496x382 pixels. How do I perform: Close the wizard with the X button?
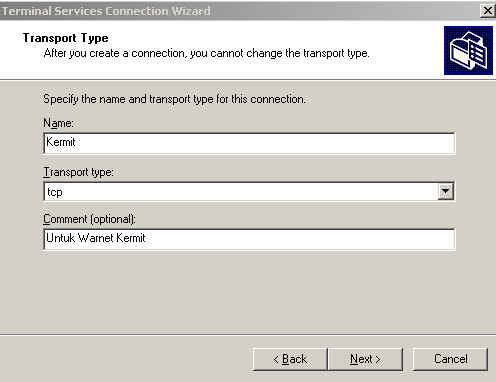click(x=487, y=11)
